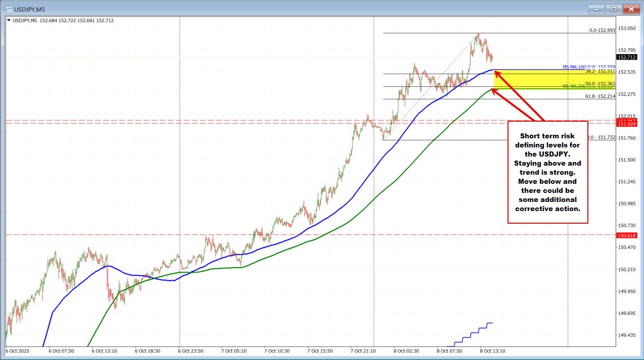Click the 8 Oct 13:10 time axis label

click(492, 350)
